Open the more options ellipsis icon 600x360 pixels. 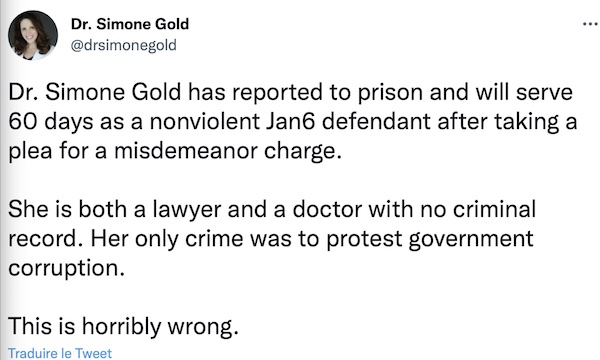pos(590,24)
